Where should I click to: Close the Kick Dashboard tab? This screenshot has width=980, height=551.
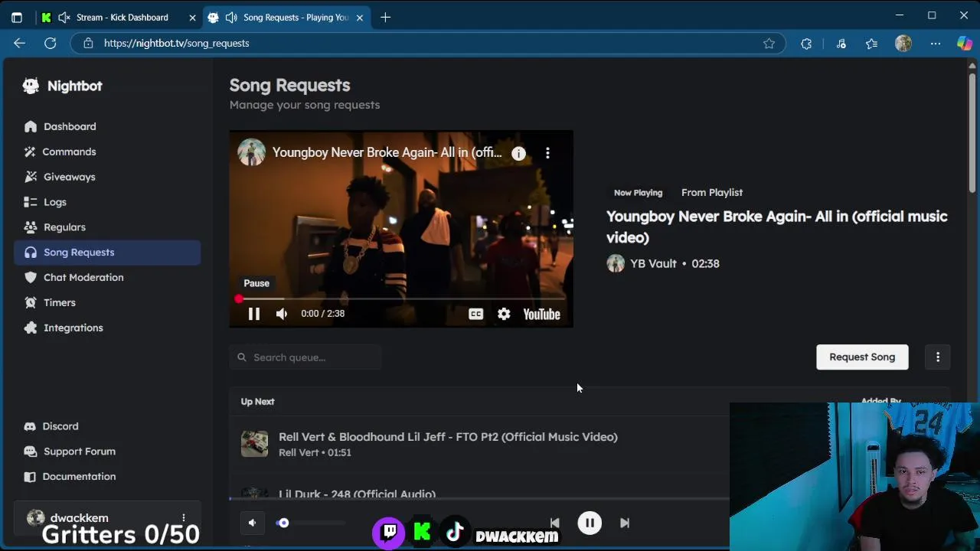click(x=192, y=18)
